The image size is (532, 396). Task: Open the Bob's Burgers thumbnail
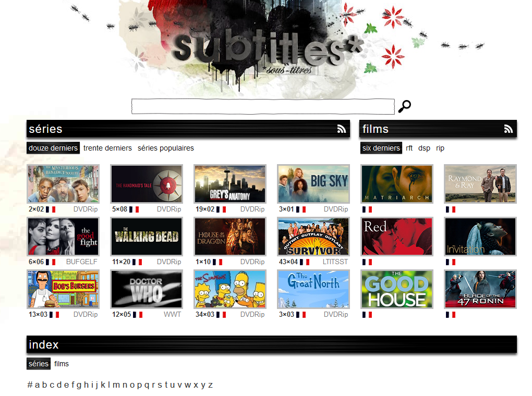click(63, 289)
